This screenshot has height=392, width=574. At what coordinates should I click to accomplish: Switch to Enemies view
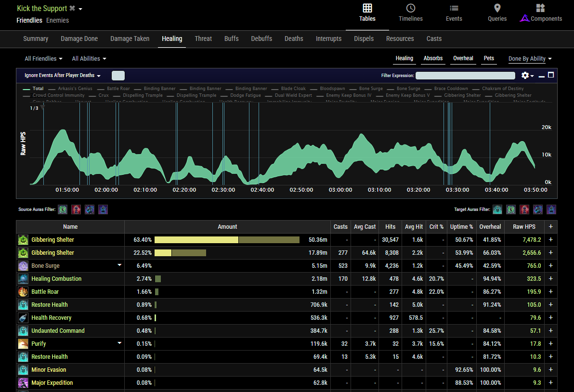coord(57,21)
